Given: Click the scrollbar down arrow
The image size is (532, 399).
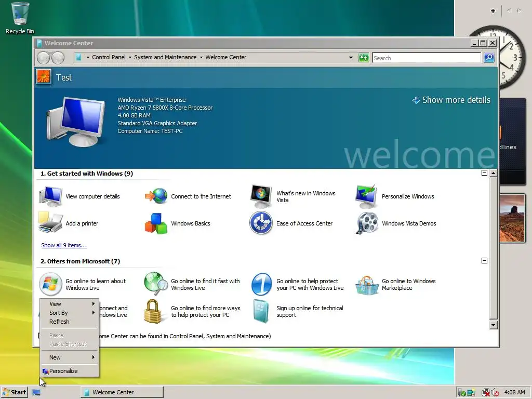Looking at the screenshot, I should (494, 325).
